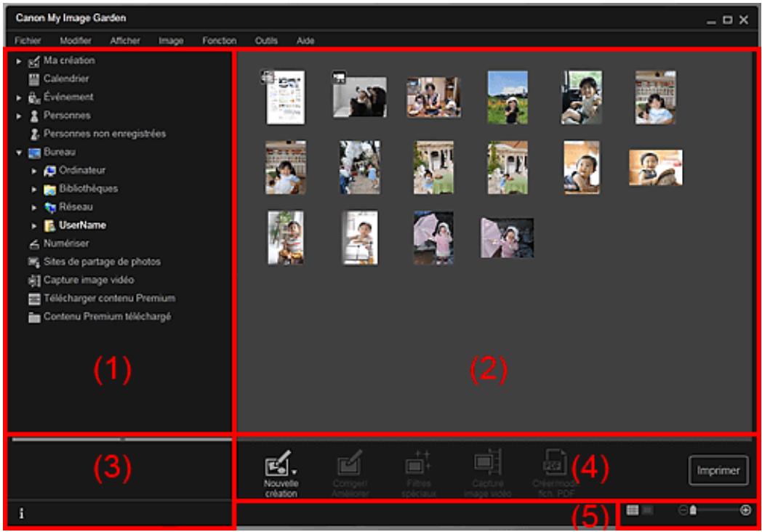The height and width of the screenshot is (532, 762).
Task: Click the Événement icon
Action: click(34, 97)
